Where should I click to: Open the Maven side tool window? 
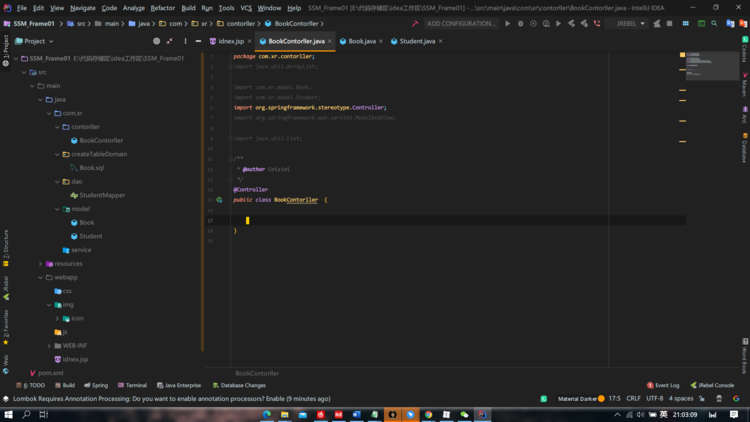(745, 85)
